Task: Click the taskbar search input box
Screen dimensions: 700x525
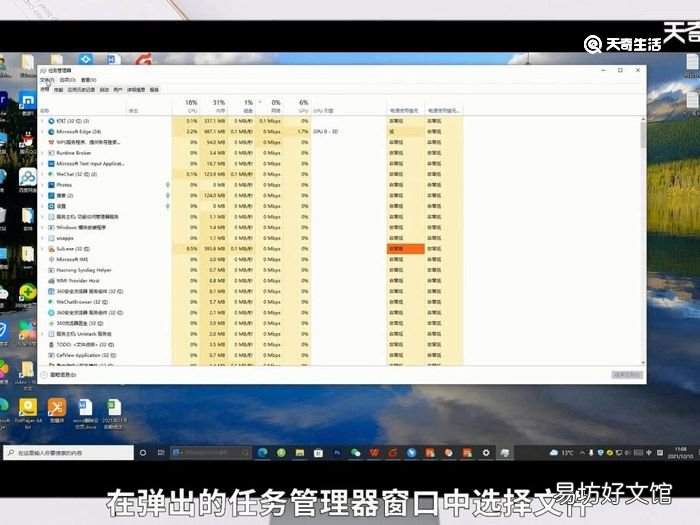Action: (x=68, y=453)
